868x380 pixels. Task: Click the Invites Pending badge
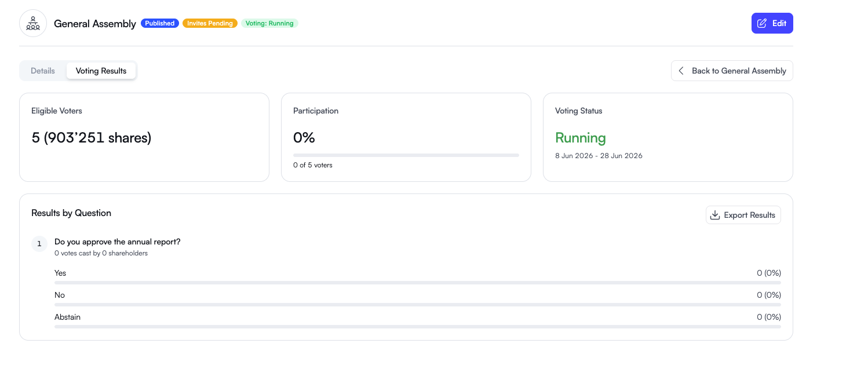click(x=210, y=23)
